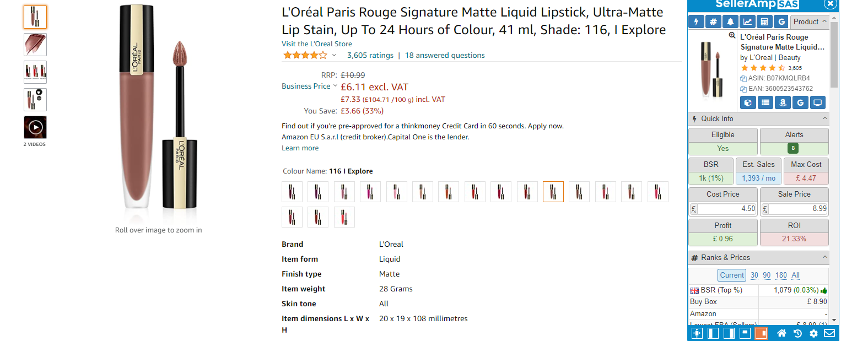Click the history clock icon in SellerAmp footer
Screen dimensions: 868x341
797,333
